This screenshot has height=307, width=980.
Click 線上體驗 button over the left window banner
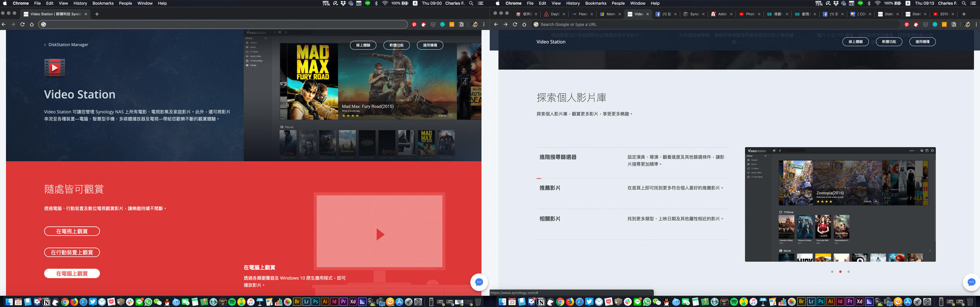(363, 45)
